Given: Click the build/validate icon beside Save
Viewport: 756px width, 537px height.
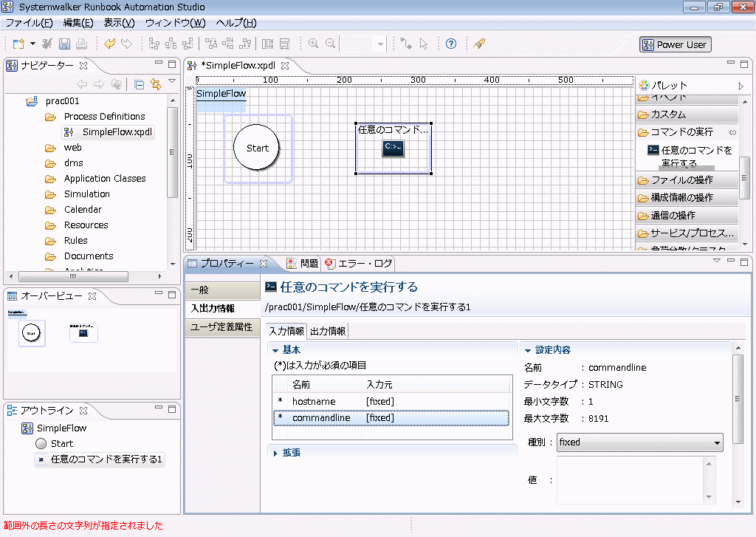Looking at the screenshot, I should [47, 44].
